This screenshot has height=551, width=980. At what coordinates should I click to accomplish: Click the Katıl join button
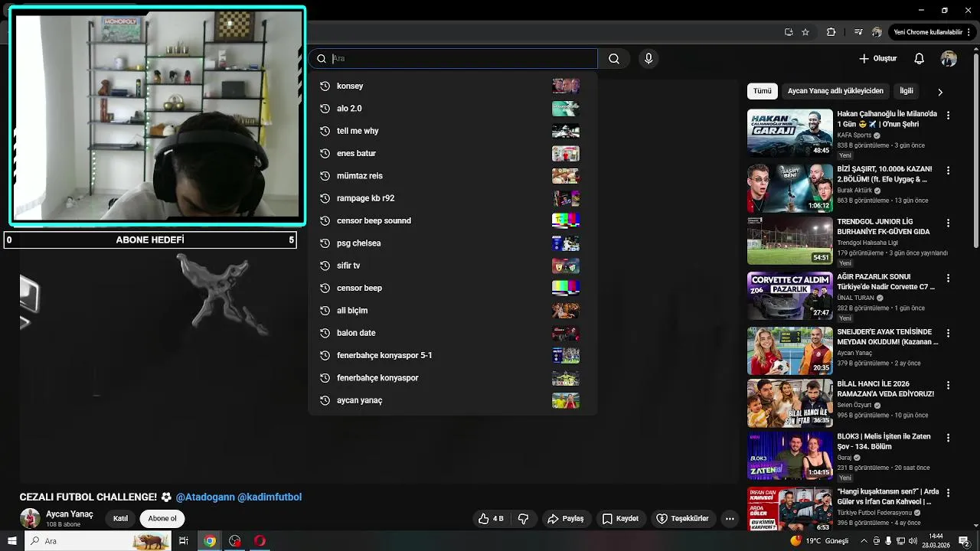coord(121,519)
